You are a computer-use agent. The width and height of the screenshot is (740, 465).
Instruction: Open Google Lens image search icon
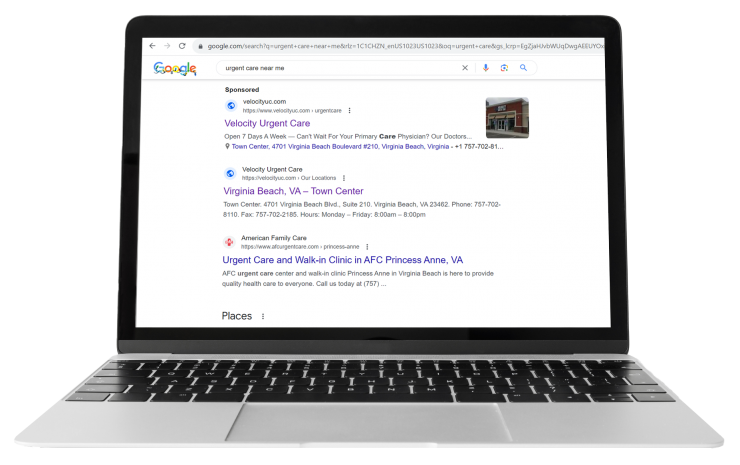point(504,68)
